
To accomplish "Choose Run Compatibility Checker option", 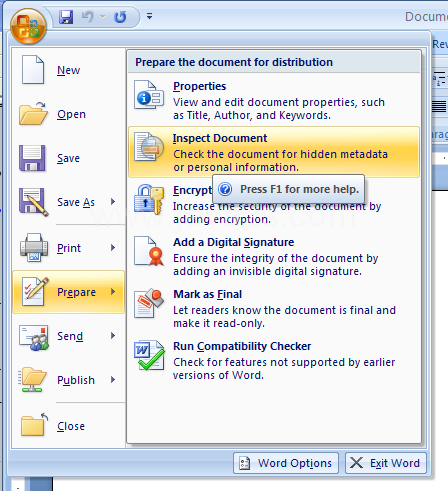I will 274,360.
